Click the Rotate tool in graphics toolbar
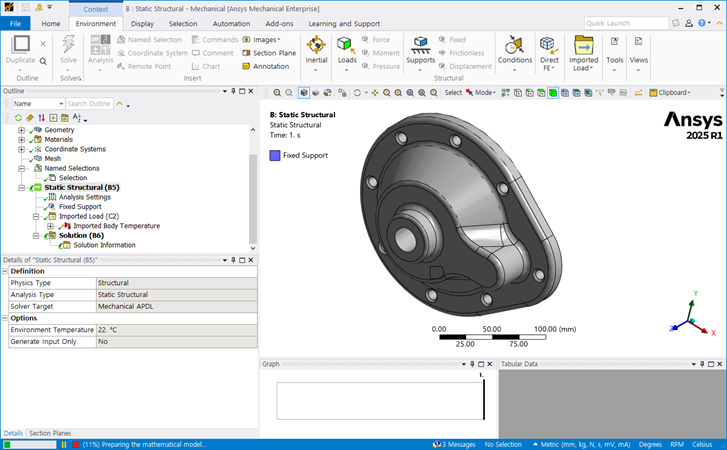Viewport: 727px width, 450px height. pos(357,93)
